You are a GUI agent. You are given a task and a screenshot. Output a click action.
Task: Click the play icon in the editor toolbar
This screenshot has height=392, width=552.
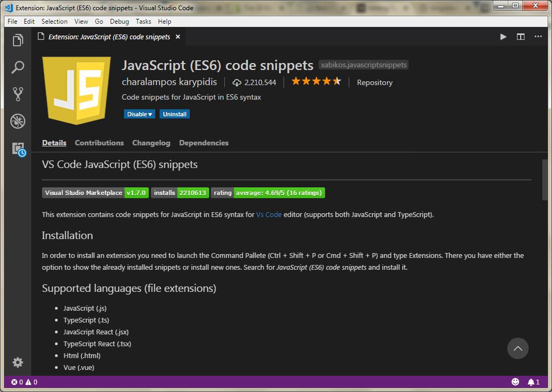point(503,37)
